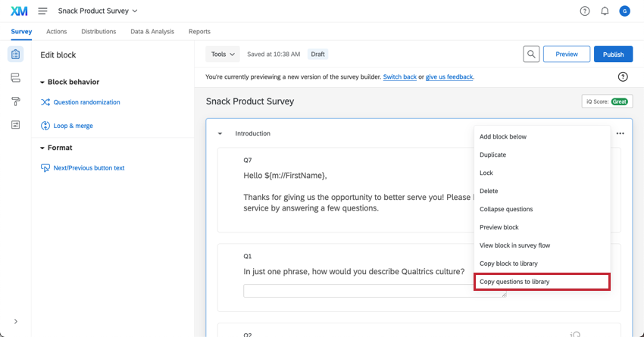Open the Loop & merge link
Image resolution: width=644 pixels, height=337 pixels.
point(73,126)
